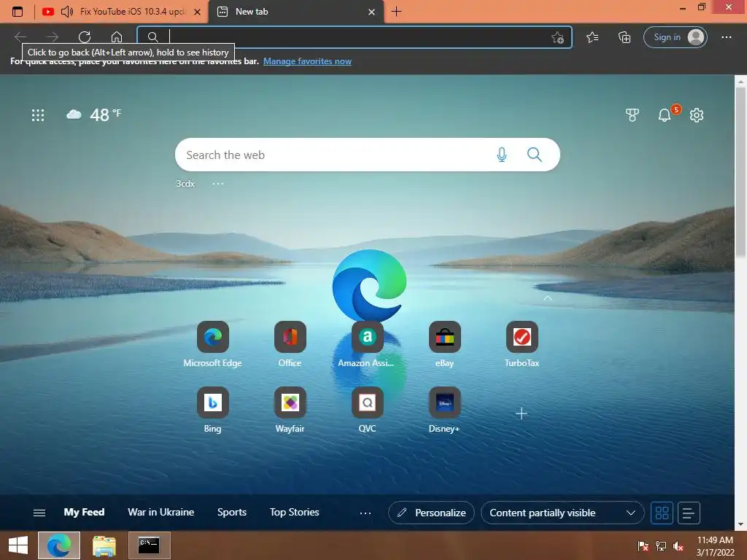Image resolution: width=747 pixels, height=560 pixels.
Task: Open the QVC quick link tile
Action: [x=367, y=410]
